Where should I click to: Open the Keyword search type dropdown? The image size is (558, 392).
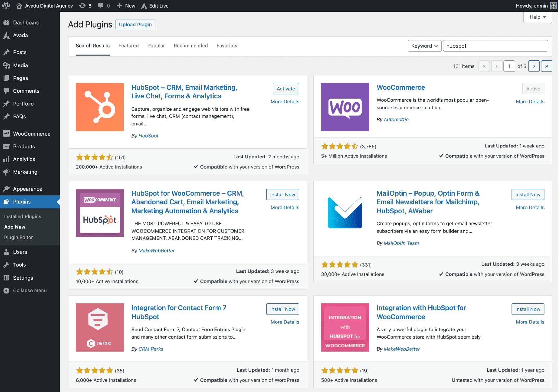coord(424,46)
